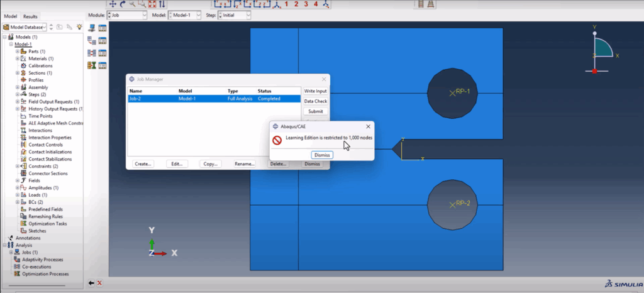
Task: Open the Model Database dropdown
Action: pos(25,27)
